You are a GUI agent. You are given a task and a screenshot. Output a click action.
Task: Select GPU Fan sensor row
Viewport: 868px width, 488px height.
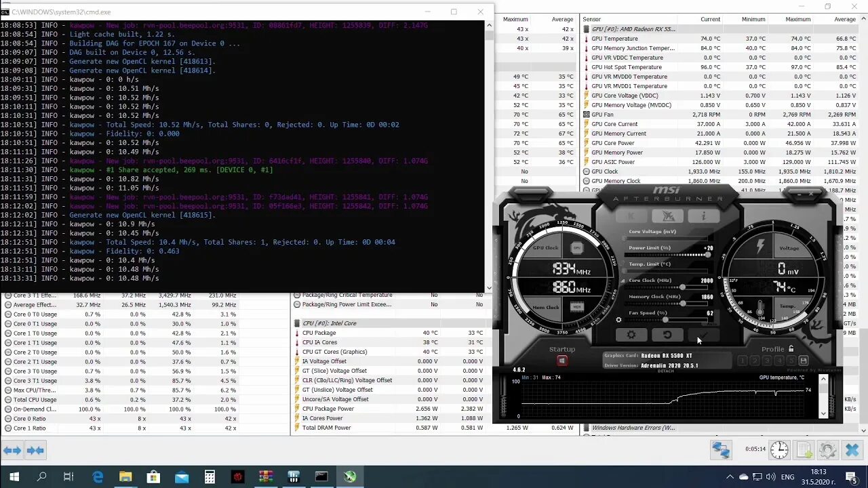click(x=720, y=115)
